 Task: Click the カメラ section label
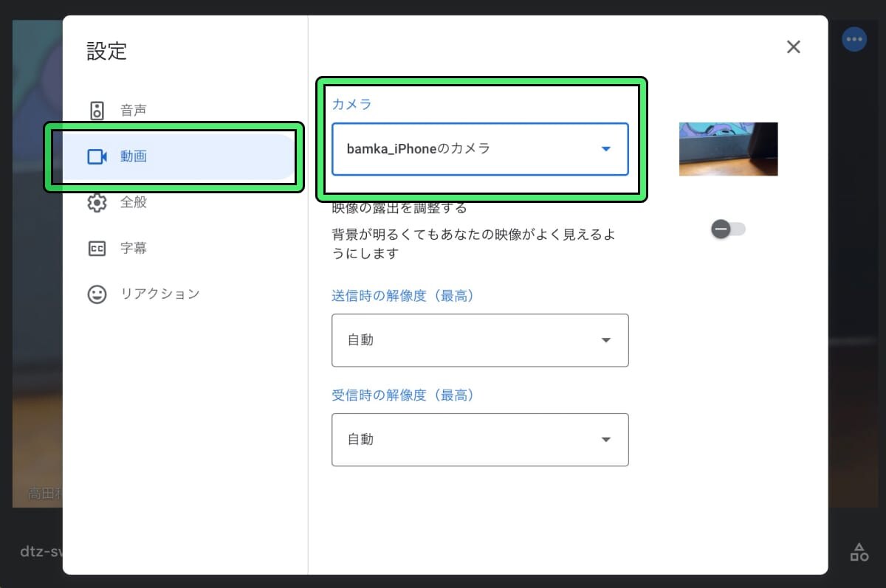(x=352, y=104)
